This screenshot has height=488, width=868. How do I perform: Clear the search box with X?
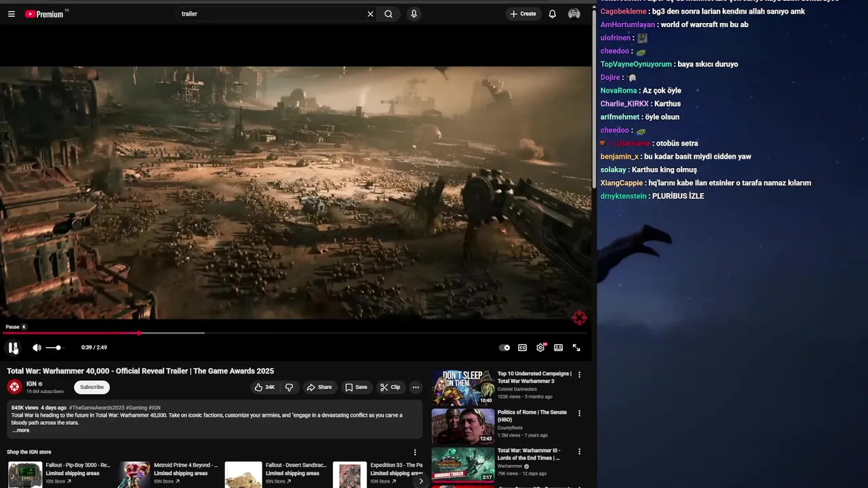[x=370, y=14]
